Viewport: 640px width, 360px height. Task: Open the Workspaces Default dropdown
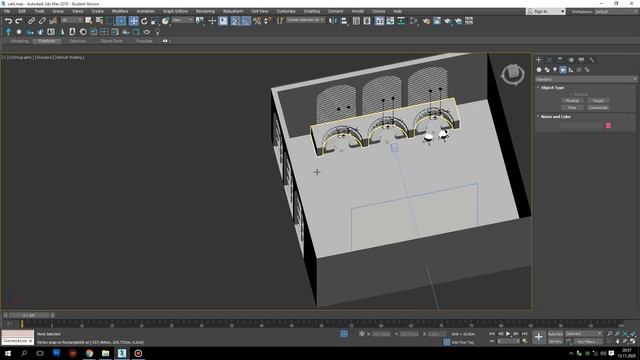pos(616,11)
